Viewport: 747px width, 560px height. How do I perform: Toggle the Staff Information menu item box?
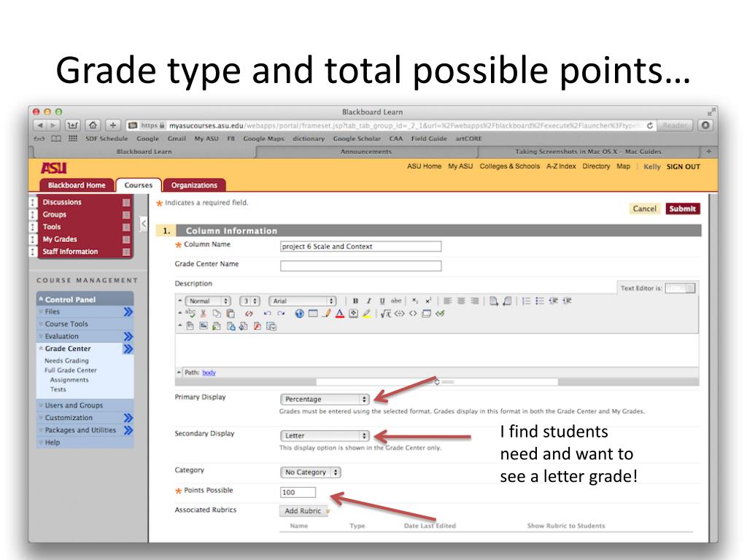point(126,252)
